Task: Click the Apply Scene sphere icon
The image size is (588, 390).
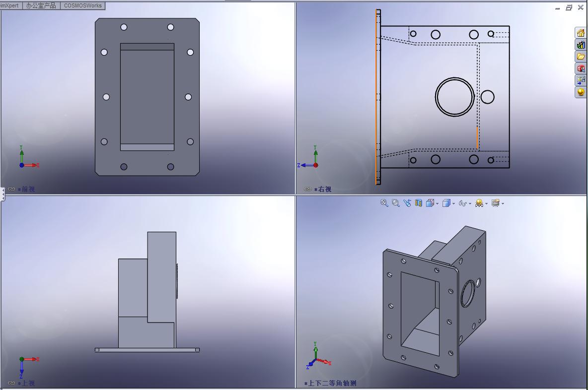Action: [x=479, y=203]
